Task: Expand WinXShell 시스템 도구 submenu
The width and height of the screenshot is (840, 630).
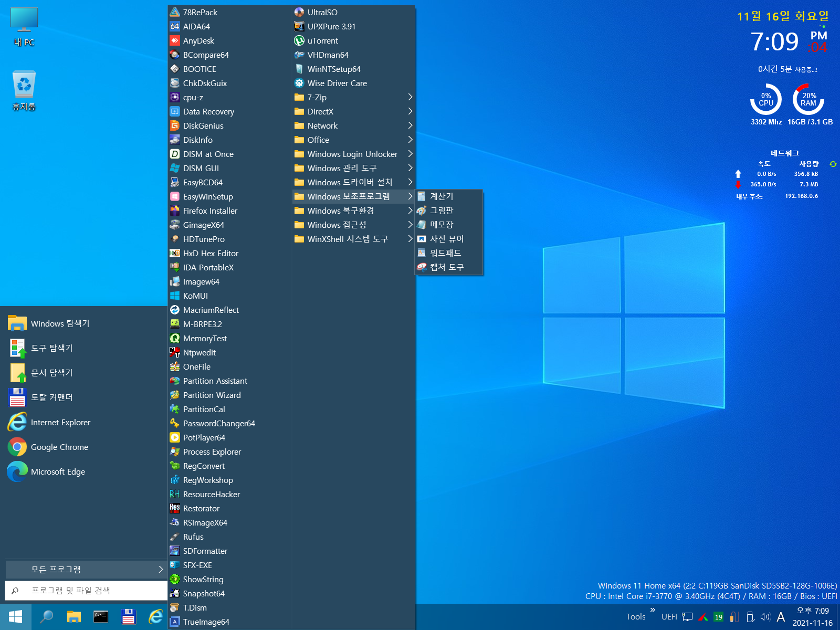Action: 353,239
